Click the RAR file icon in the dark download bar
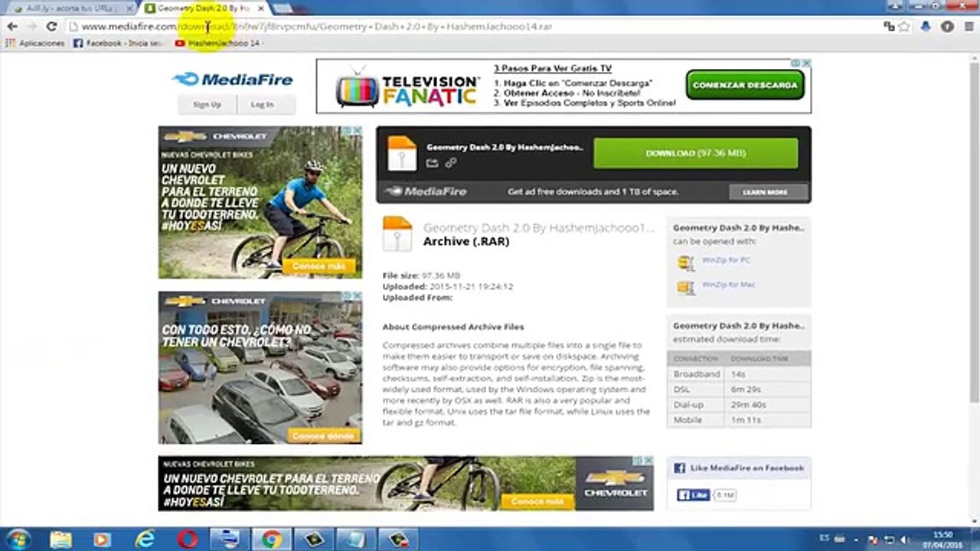The height and width of the screenshot is (551, 980). point(402,153)
